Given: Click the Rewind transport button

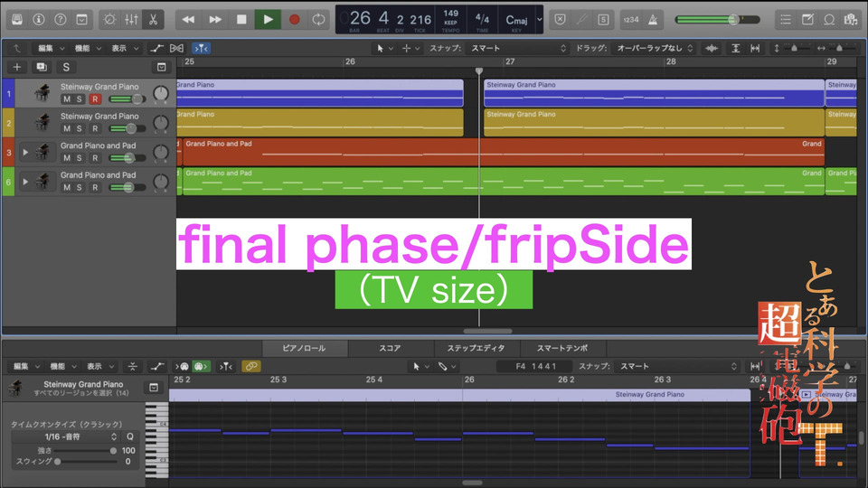Looking at the screenshot, I should (x=188, y=19).
